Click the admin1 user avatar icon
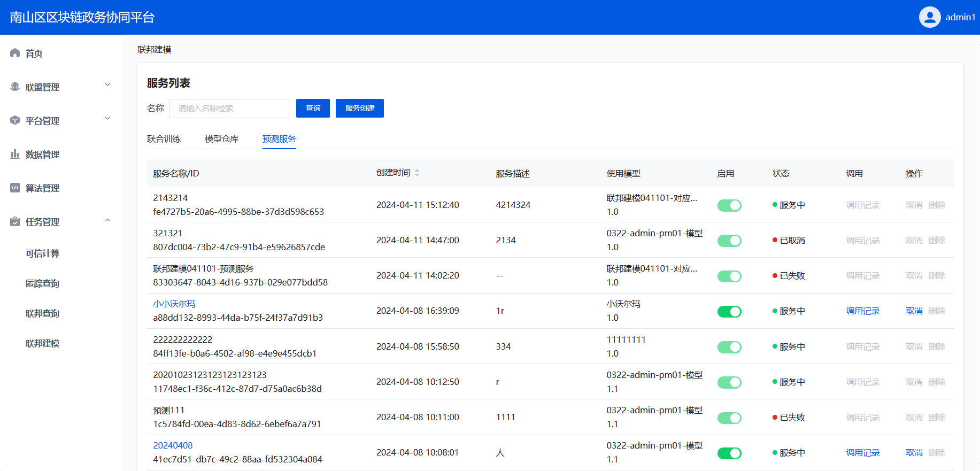This screenshot has height=471, width=980. point(930,17)
